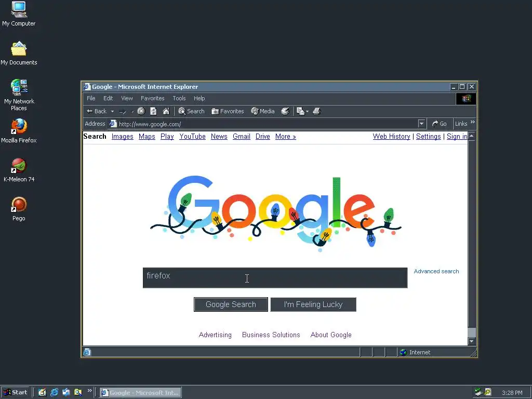Click the Google taskbar window button
532x399 pixels.
coord(140,393)
